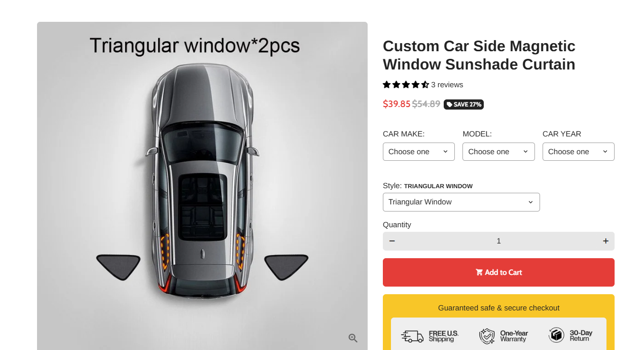
Task: Click the discounted $39.85 price
Action: tap(397, 104)
